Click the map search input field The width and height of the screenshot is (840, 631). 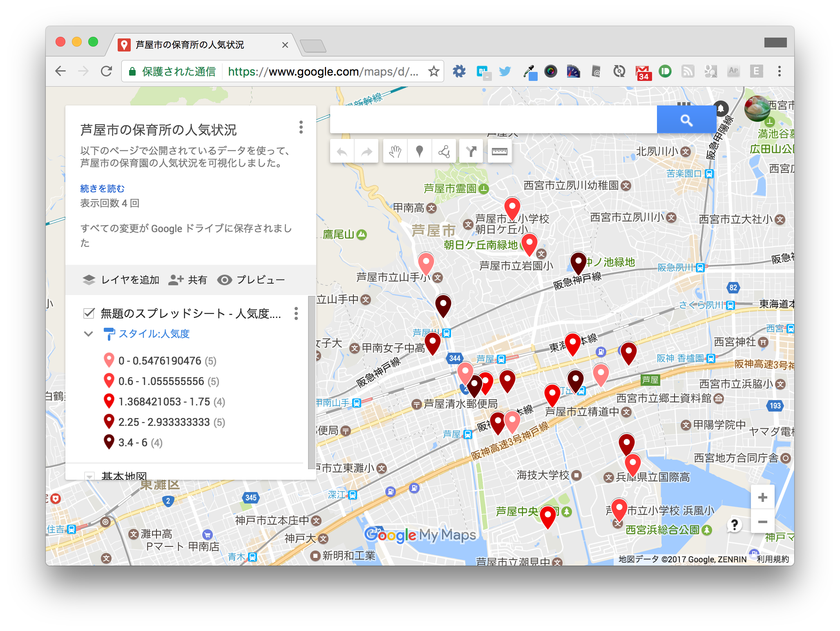click(493, 120)
